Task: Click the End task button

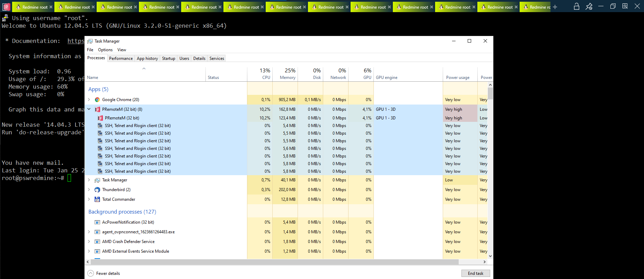Action: [x=476, y=273]
